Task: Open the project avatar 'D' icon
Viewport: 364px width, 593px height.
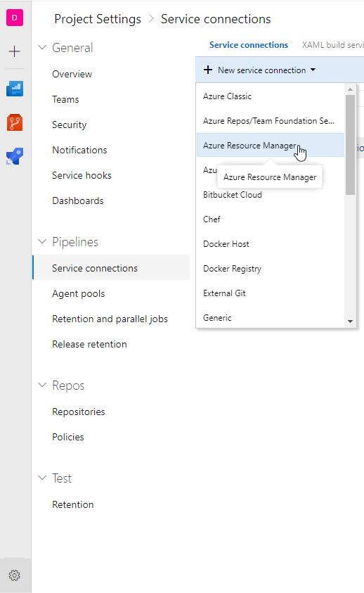Action: click(x=15, y=18)
